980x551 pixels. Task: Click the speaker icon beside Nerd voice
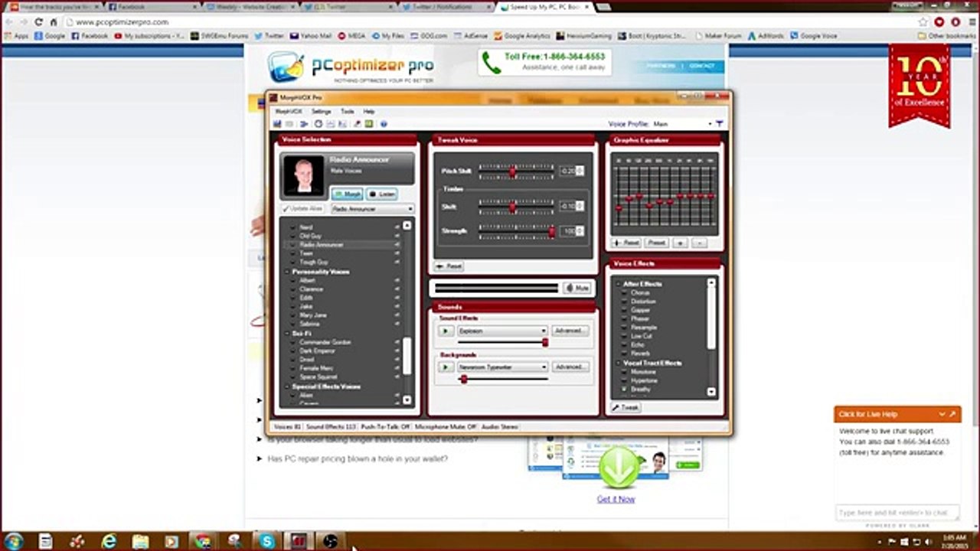click(x=397, y=227)
